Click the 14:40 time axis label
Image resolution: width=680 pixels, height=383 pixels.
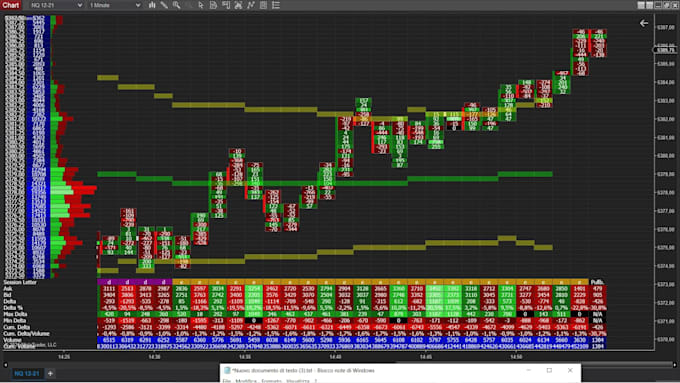[335, 357]
